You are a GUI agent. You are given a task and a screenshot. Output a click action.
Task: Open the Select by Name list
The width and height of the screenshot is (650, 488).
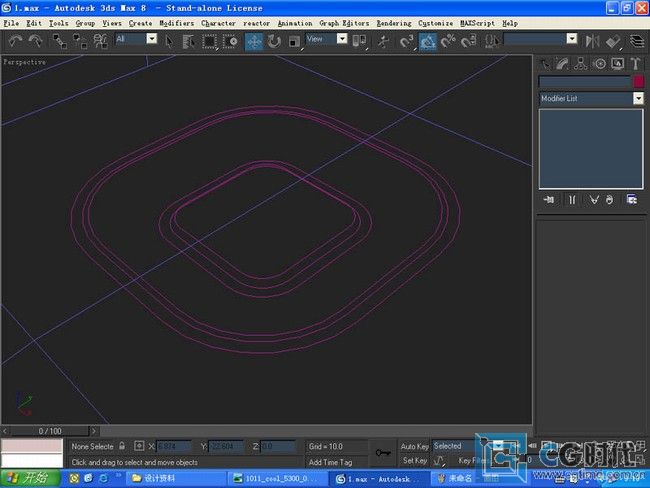click(189, 41)
